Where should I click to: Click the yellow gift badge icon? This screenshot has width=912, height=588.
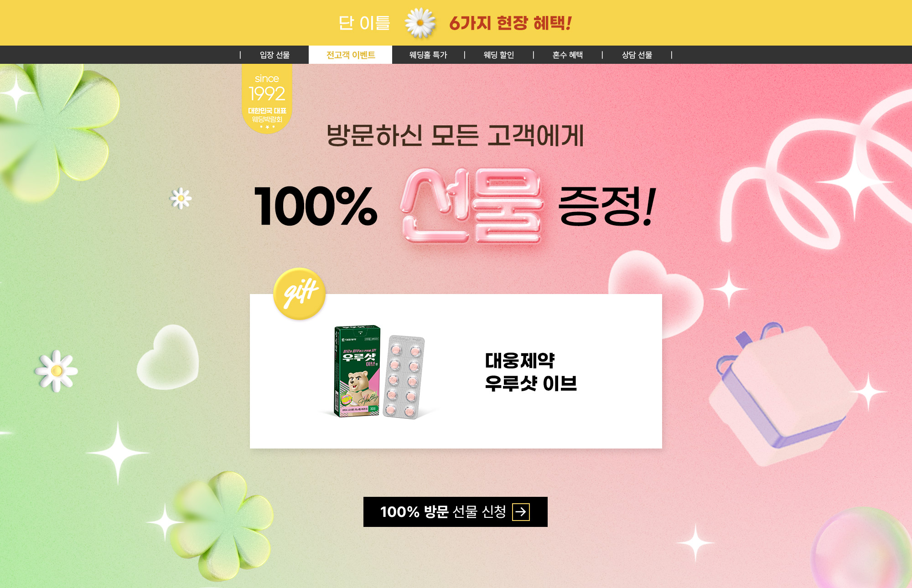300,294
